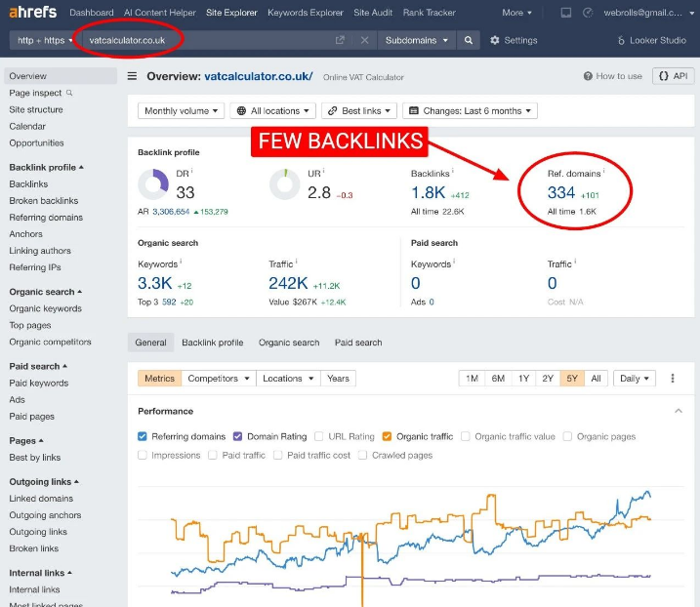Switch to Organic search tab
This screenshot has height=607, width=700.
(x=289, y=343)
